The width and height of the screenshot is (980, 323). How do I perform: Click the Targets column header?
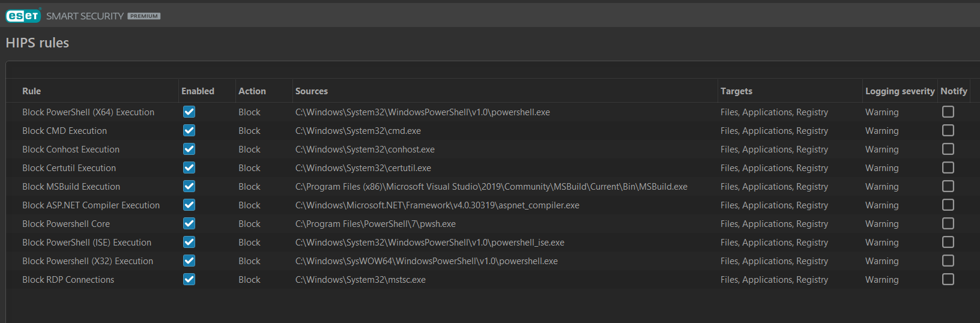pos(736,91)
